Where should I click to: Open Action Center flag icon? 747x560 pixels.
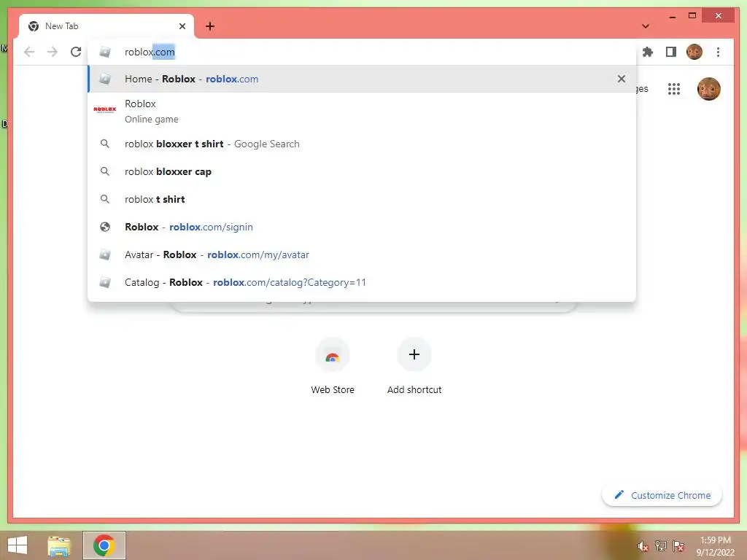tap(678, 546)
